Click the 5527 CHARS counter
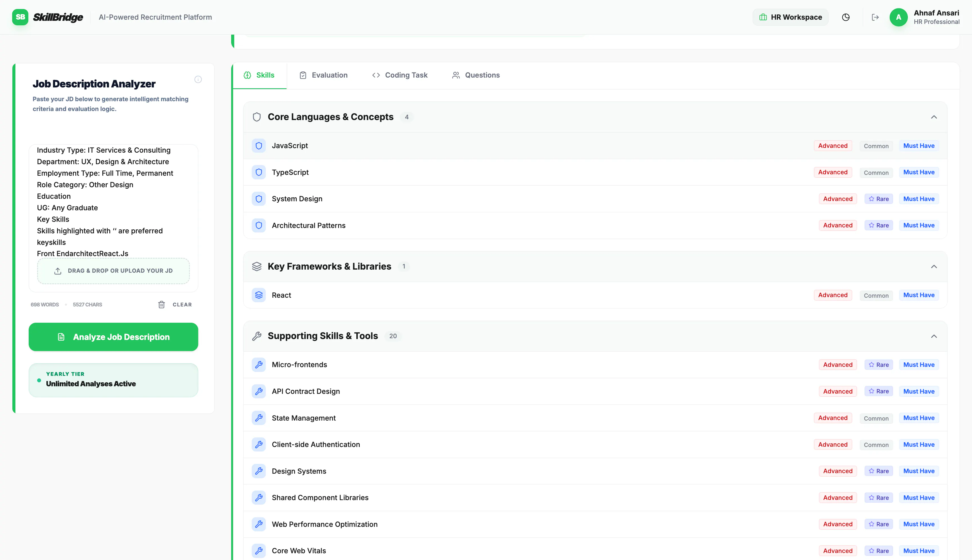Image resolution: width=972 pixels, height=560 pixels. tap(87, 305)
